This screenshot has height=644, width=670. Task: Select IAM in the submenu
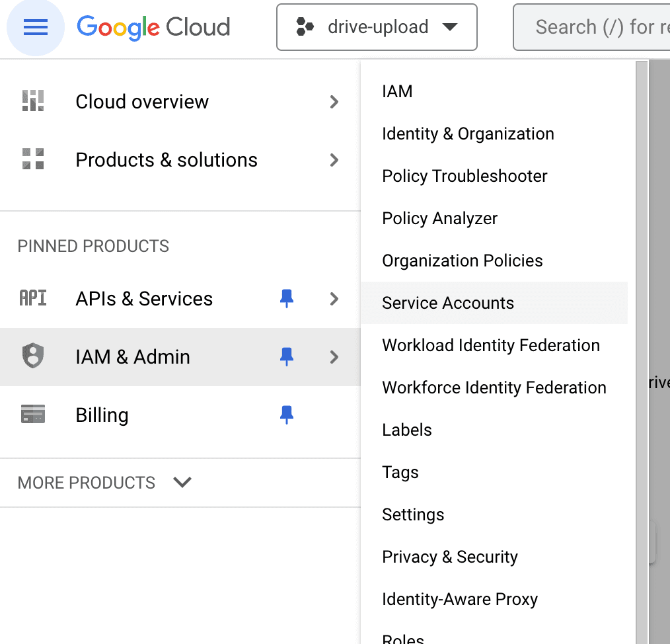click(x=494, y=91)
